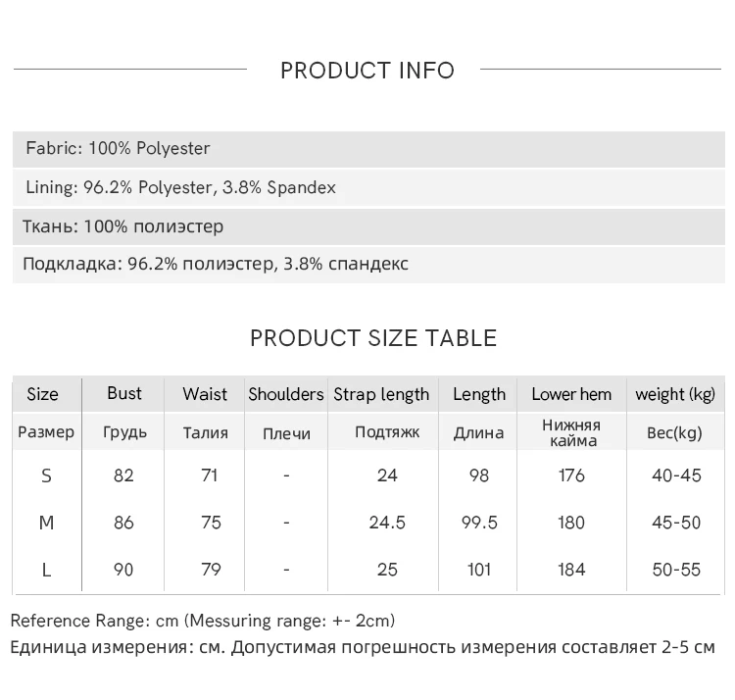Click the Length column header
The height and width of the screenshot is (700, 735).
click(x=479, y=394)
